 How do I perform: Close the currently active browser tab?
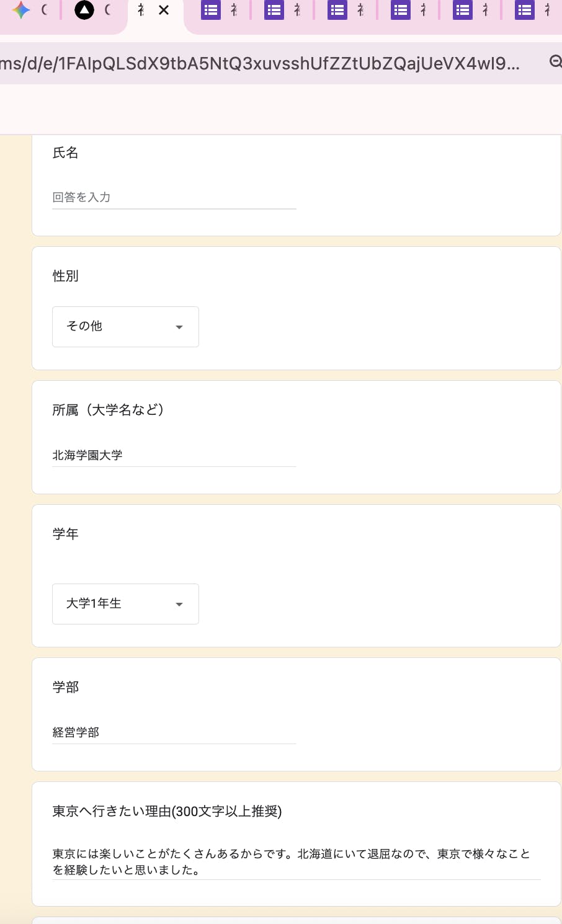tap(164, 10)
